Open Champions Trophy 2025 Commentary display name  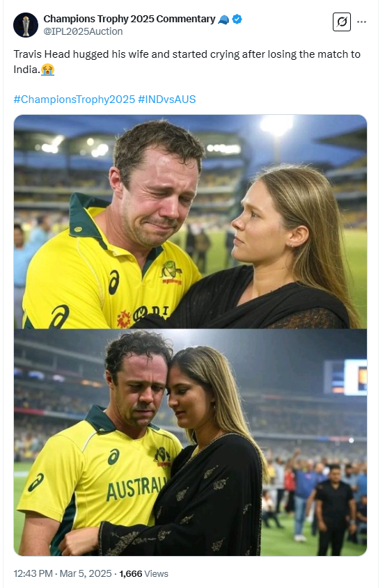129,19
